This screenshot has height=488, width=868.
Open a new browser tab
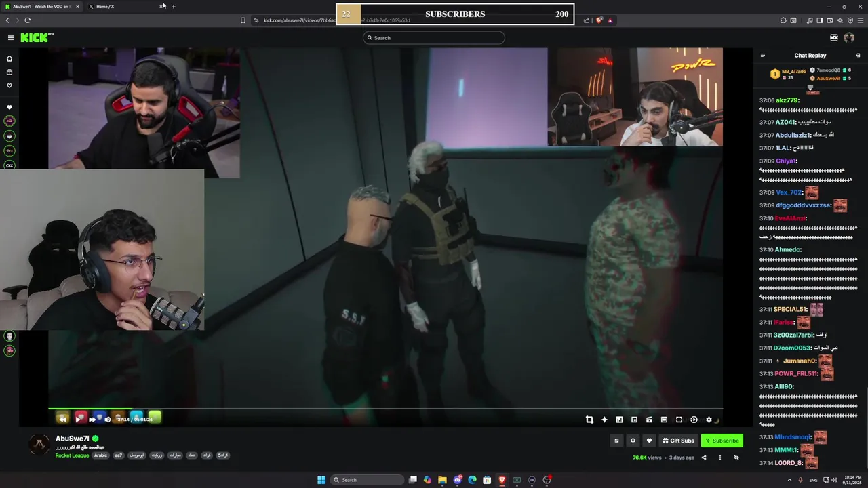click(x=174, y=7)
